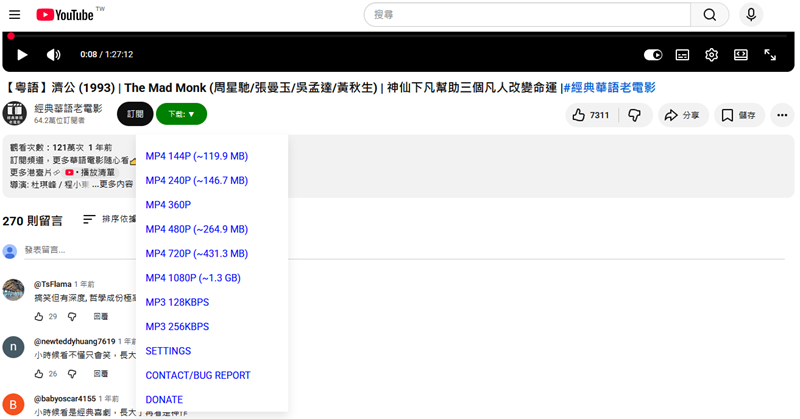Download MP4 144P (~119.9 MB)
800x419 pixels.
tap(196, 156)
